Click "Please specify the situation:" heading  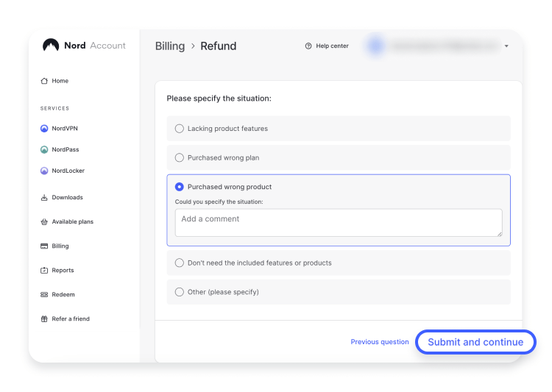click(219, 99)
